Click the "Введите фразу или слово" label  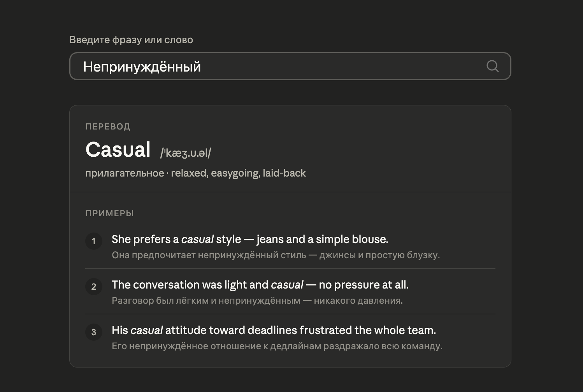(131, 40)
